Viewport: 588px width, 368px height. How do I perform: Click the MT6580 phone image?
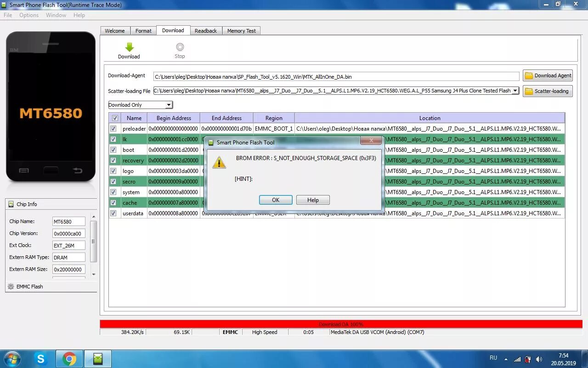click(51, 106)
